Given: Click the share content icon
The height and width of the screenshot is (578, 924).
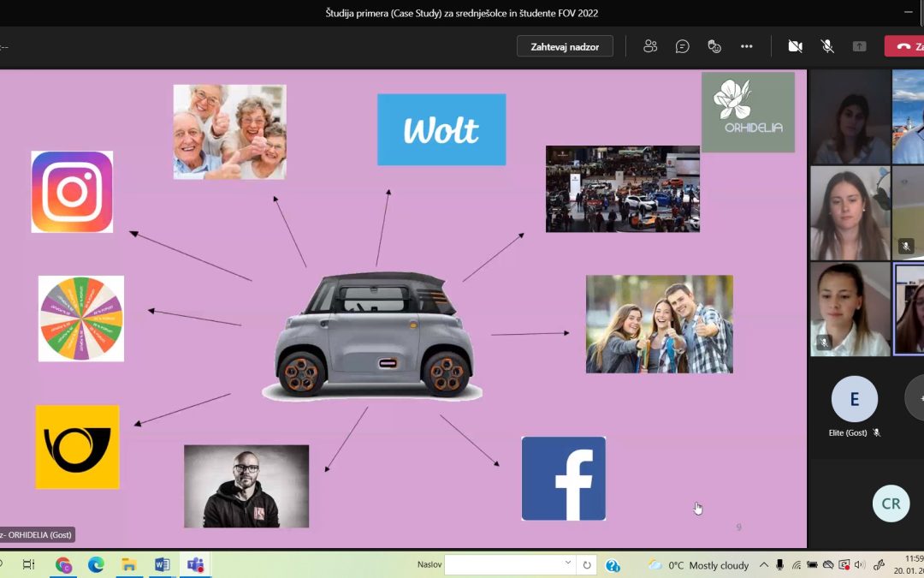Looking at the screenshot, I should pyautogui.click(x=859, y=46).
